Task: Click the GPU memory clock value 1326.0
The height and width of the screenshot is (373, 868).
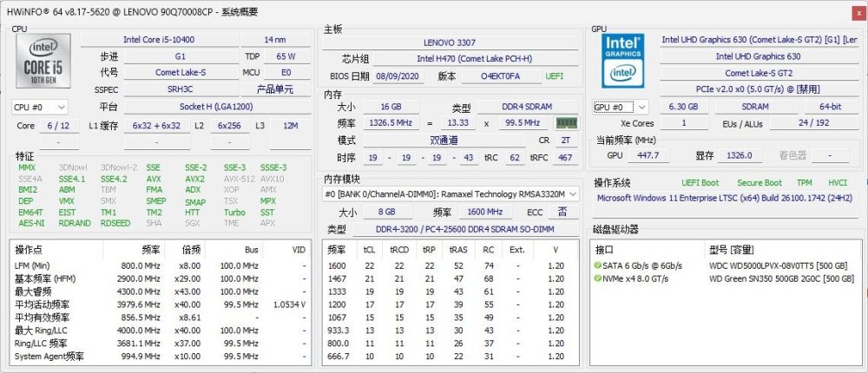Action: (x=740, y=155)
